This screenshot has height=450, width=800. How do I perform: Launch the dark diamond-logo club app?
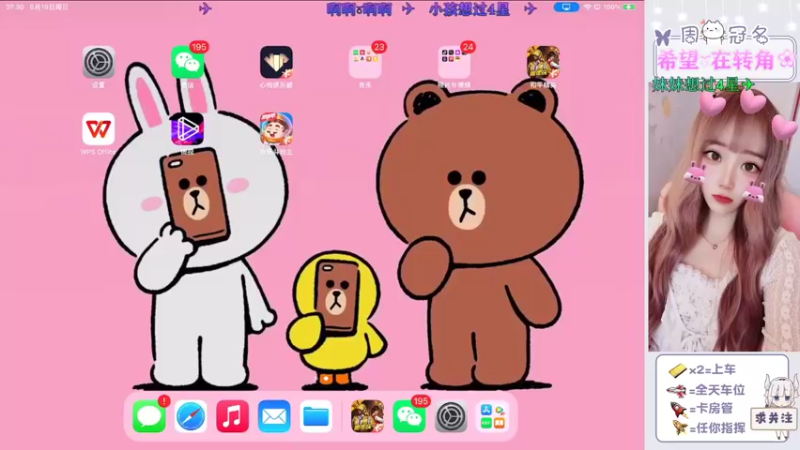(276, 62)
